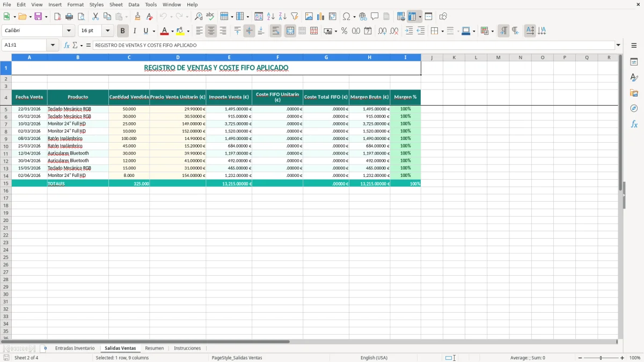Click the Save document icon
The image size is (644, 362).
[38, 17]
